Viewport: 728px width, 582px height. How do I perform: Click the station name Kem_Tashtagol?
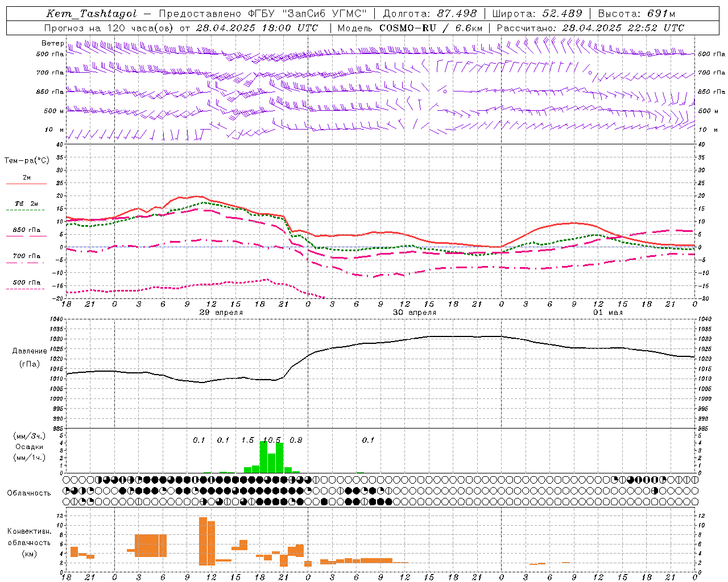pyautogui.click(x=92, y=14)
